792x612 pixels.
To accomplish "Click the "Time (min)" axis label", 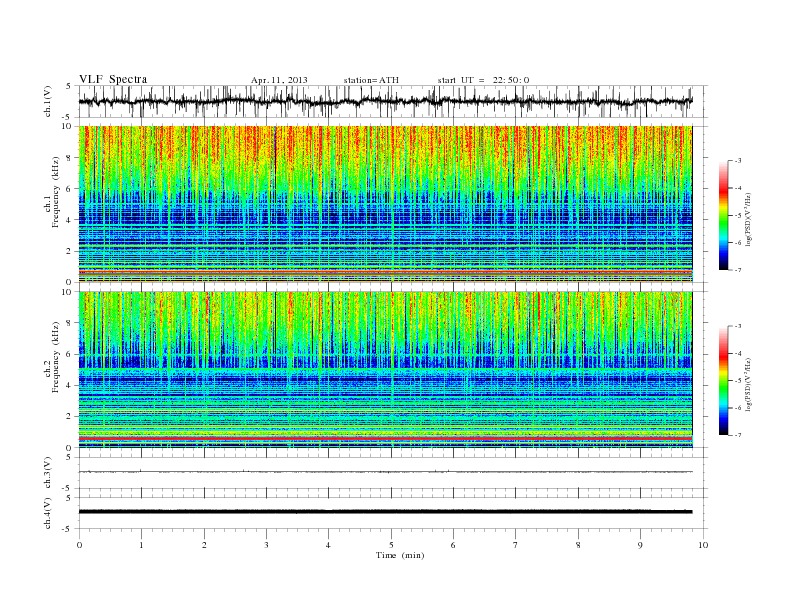I will (400, 555).
